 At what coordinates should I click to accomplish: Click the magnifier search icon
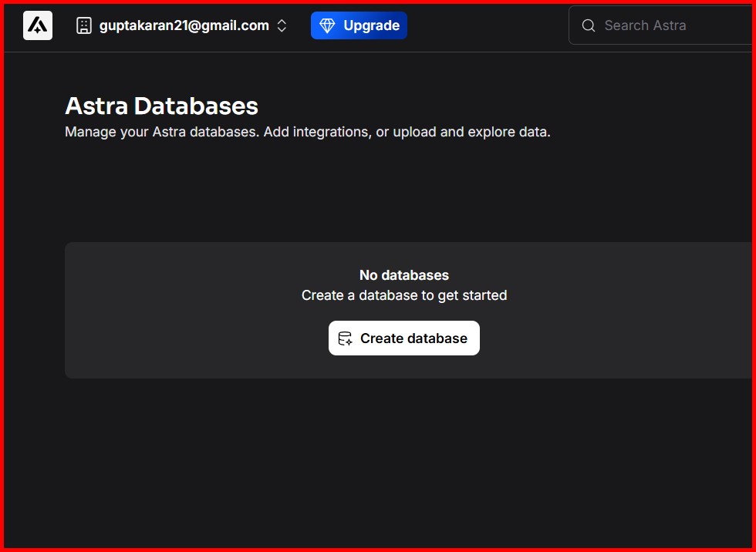588,25
